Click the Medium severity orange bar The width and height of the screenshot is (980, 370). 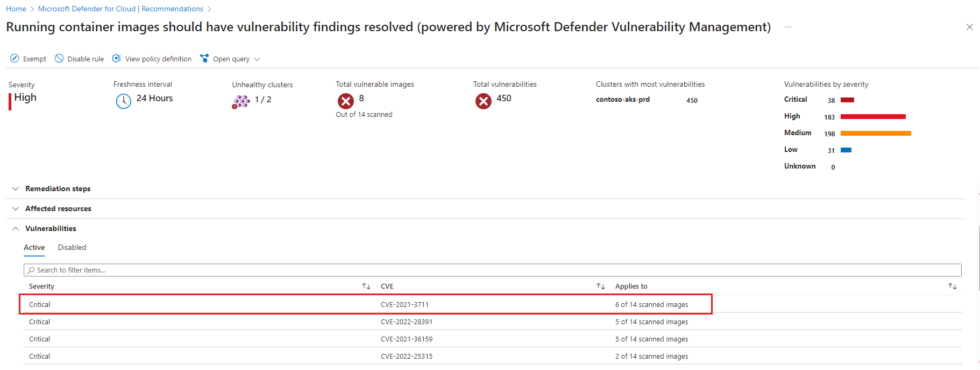pyautogui.click(x=876, y=134)
